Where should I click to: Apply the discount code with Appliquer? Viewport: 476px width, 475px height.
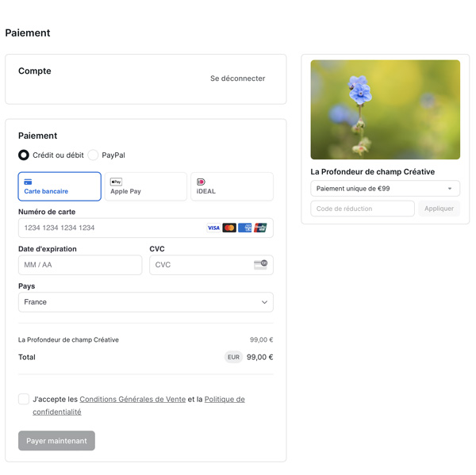click(x=439, y=209)
